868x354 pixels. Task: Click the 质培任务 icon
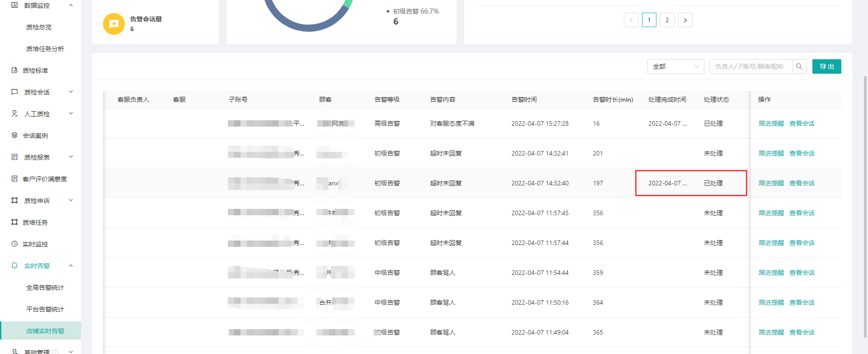[x=14, y=222]
